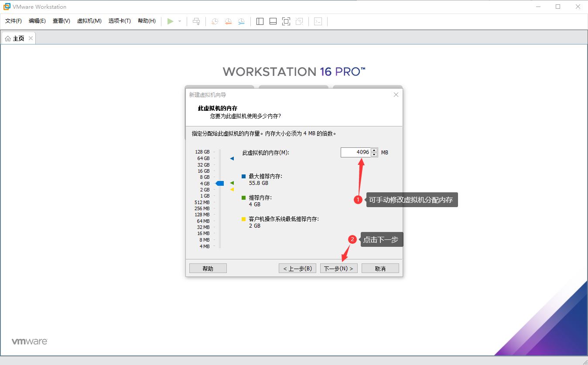This screenshot has width=588, height=365.
Task: Click the revert to snapshot icon
Action: pos(228,21)
